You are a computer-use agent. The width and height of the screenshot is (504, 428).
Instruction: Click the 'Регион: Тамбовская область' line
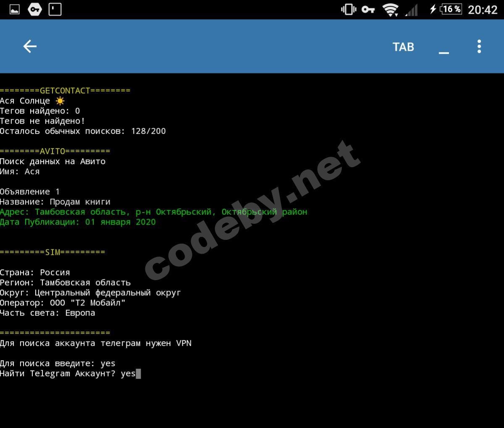[x=65, y=282]
